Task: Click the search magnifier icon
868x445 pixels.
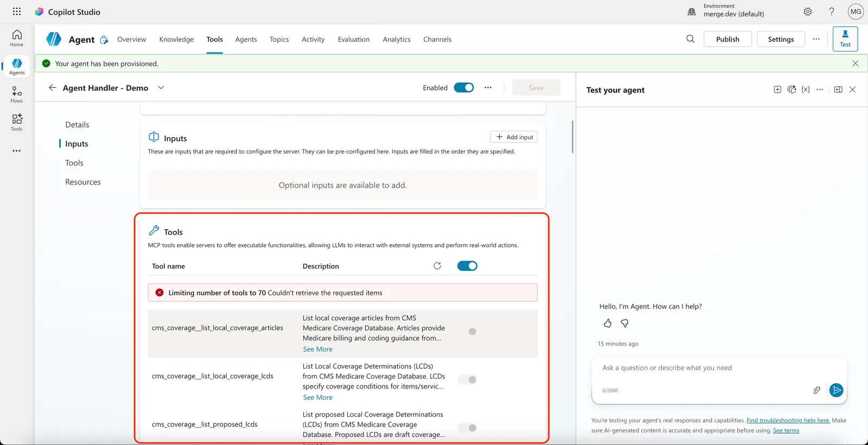Action: (691, 39)
